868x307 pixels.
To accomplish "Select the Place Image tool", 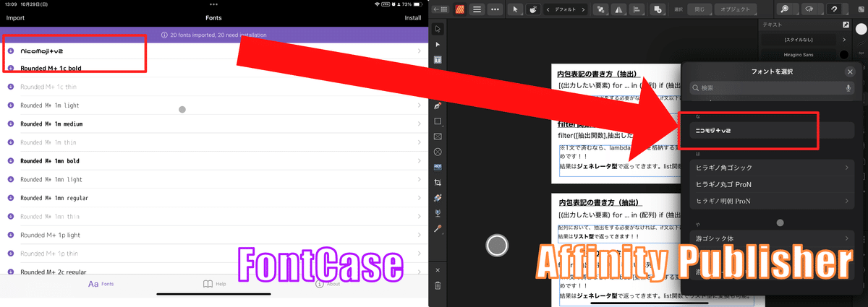I will tap(438, 167).
